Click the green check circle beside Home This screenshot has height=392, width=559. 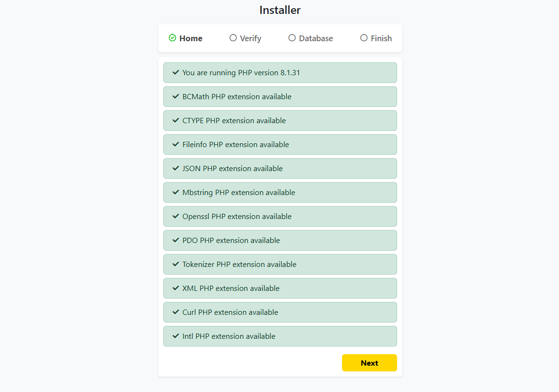(172, 38)
